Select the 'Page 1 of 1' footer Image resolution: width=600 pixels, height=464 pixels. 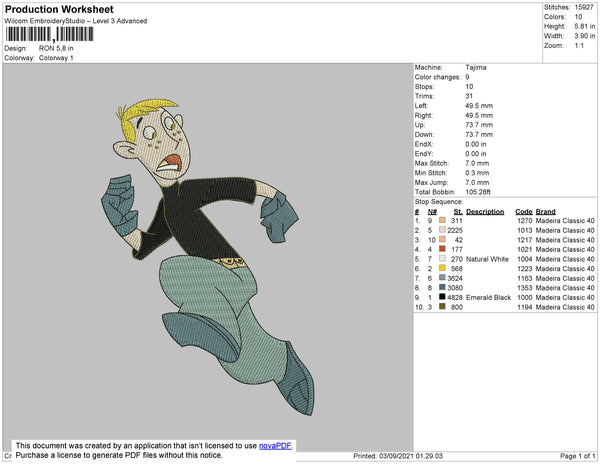point(578,456)
